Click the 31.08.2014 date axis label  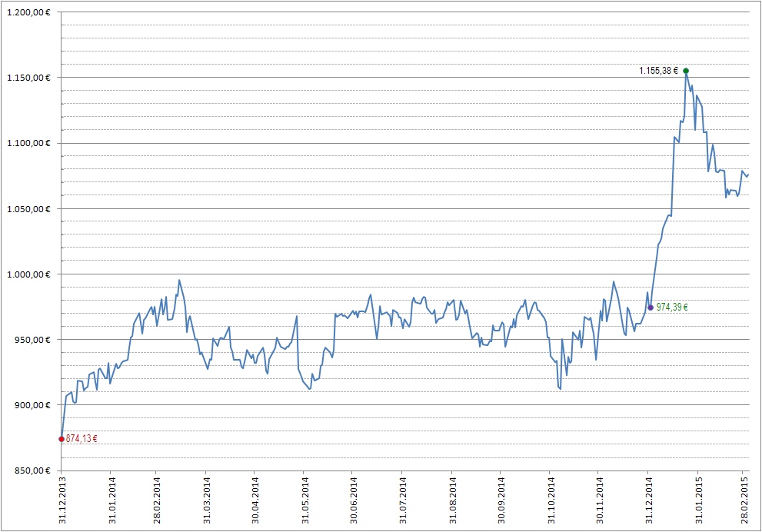click(x=453, y=500)
